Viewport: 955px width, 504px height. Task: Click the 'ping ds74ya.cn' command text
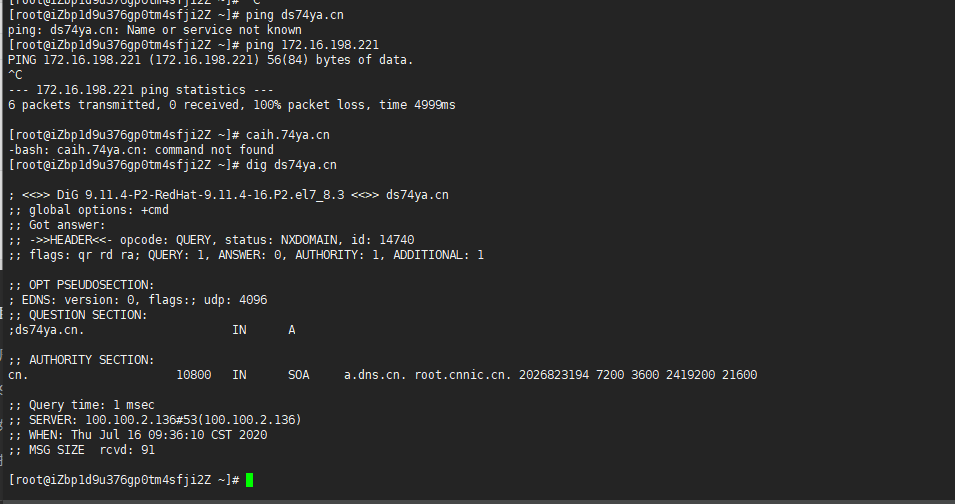point(295,15)
